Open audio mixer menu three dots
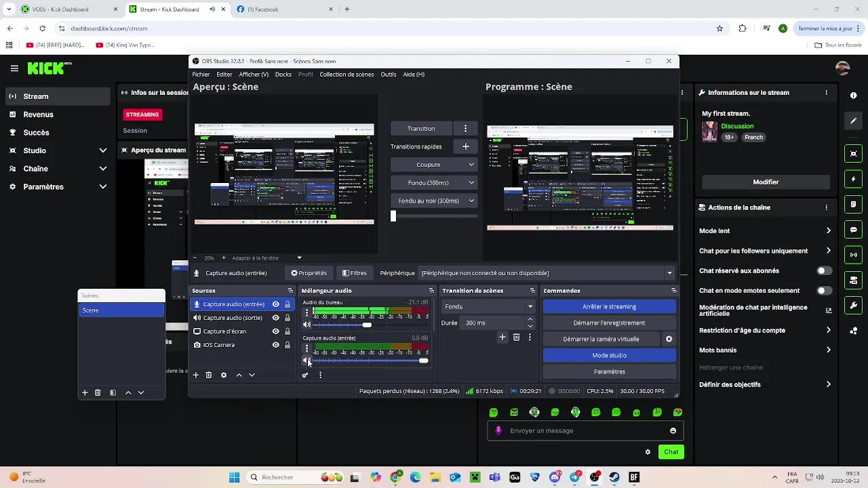 click(x=320, y=375)
